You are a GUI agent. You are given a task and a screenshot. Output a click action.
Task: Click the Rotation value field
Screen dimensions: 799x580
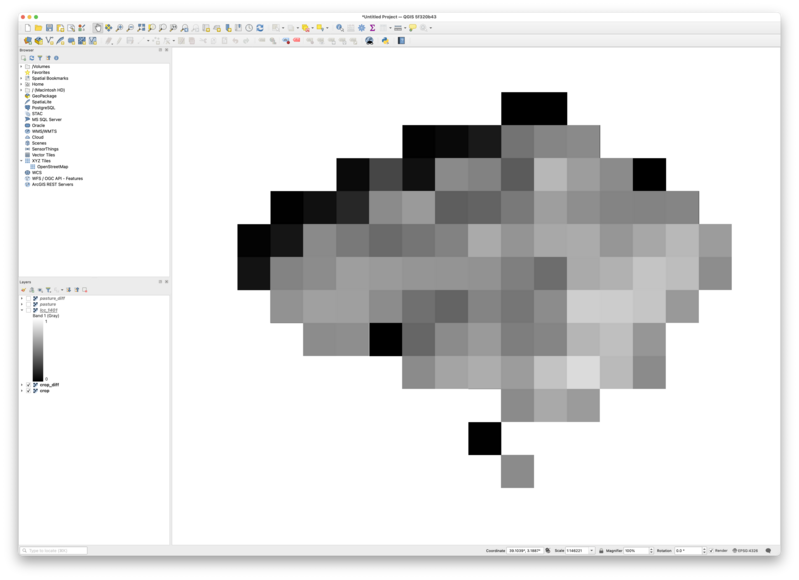(688, 550)
